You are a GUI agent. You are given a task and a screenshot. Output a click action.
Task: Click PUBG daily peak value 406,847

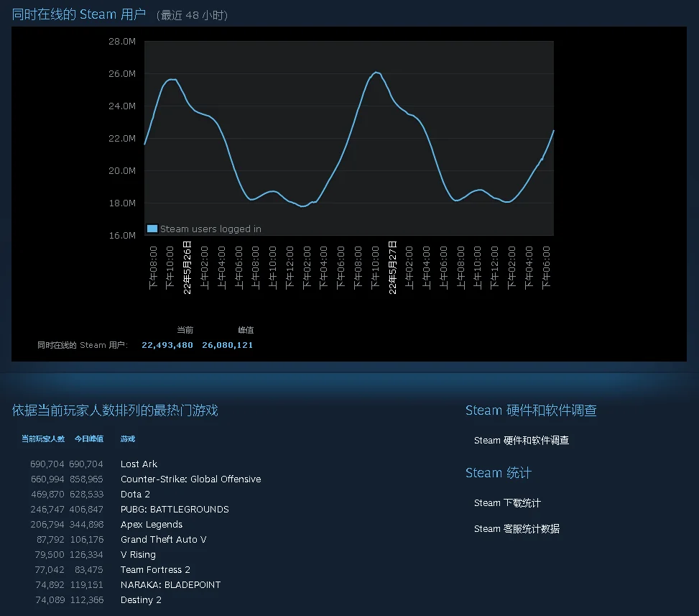click(86, 510)
